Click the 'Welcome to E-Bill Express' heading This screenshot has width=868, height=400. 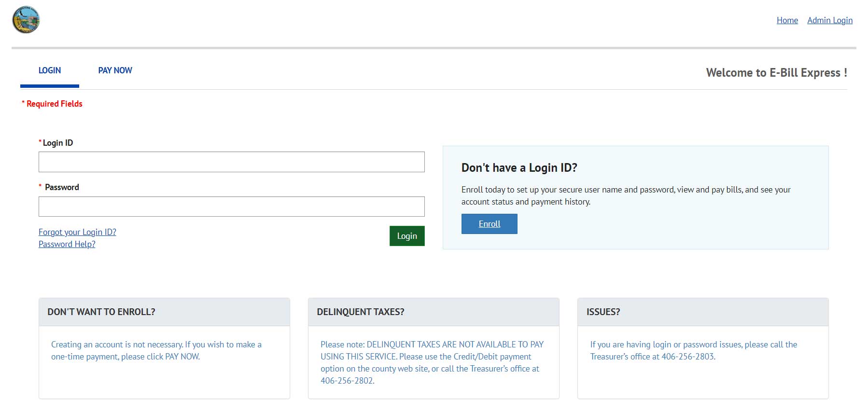776,73
